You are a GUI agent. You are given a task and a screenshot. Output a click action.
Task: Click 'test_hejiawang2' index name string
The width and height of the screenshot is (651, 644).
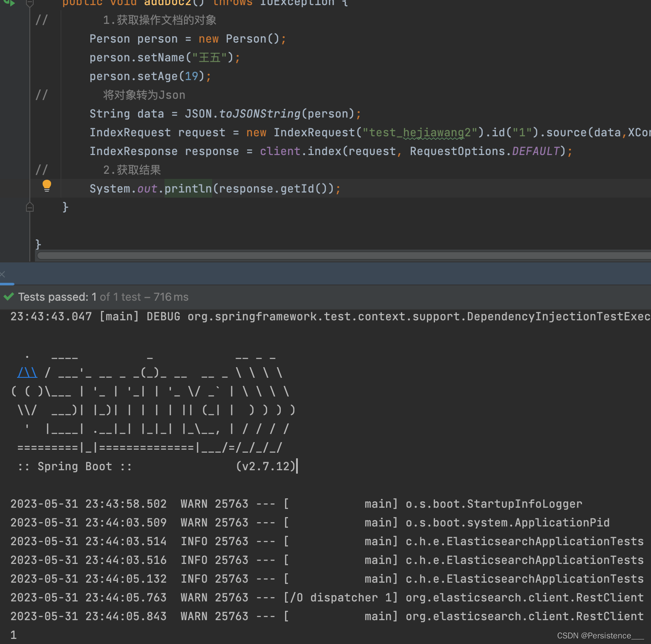tap(420, 132)
